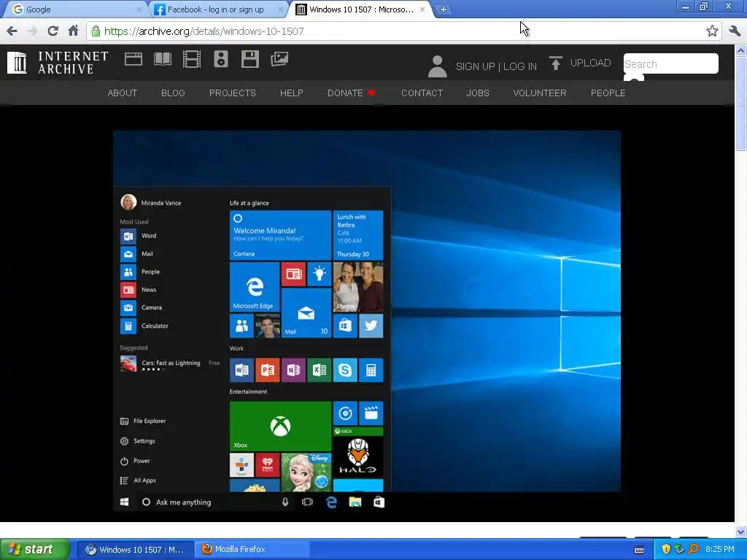Image resolution: width=747 pixels, height=560 pixels.
Task: Bookmark page with star icon
Action: [x=712, y=31]
